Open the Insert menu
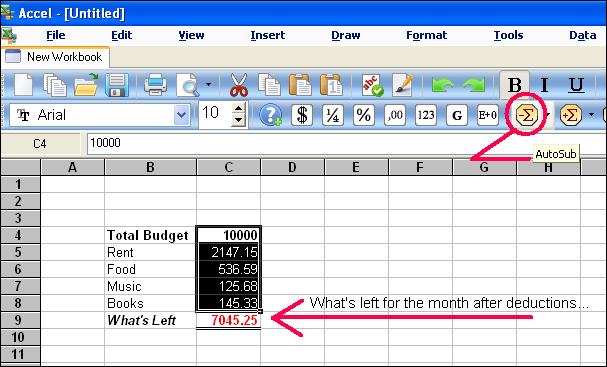This screenshot has height=367, width=607. coord(267,35)
